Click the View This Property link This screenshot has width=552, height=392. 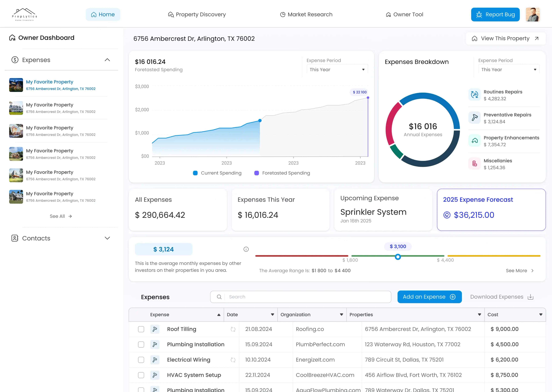(505, 38)
